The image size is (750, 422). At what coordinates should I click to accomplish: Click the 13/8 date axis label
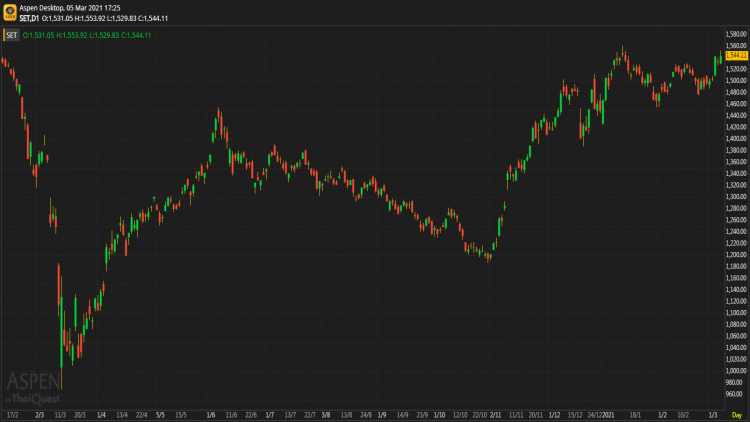pos(346,415)
